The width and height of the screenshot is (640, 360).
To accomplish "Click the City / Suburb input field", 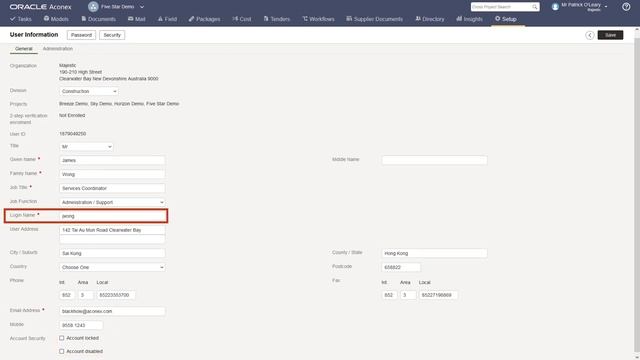I will click(x=112, y=253).
